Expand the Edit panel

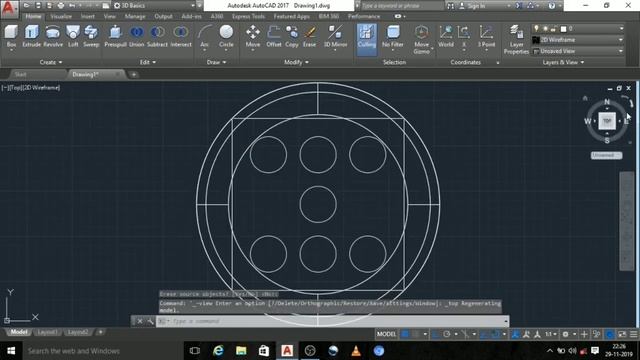point(148,62)
